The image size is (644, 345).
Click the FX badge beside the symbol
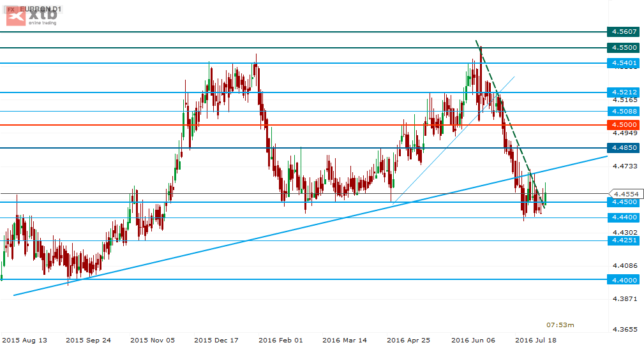11,10
